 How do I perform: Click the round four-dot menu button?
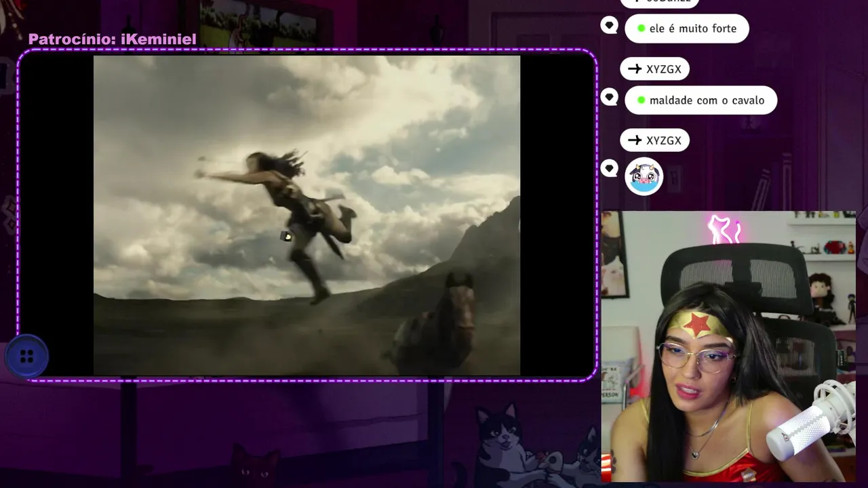pos(26,357)
